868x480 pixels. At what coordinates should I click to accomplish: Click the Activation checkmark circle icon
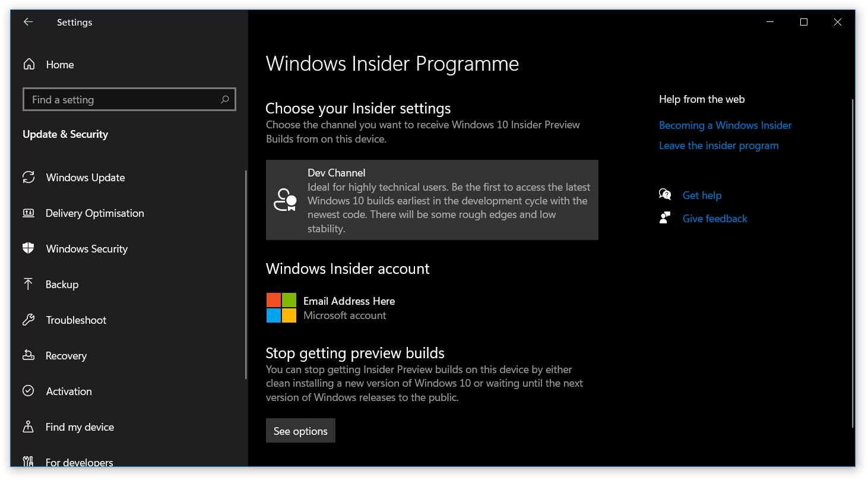28,391
